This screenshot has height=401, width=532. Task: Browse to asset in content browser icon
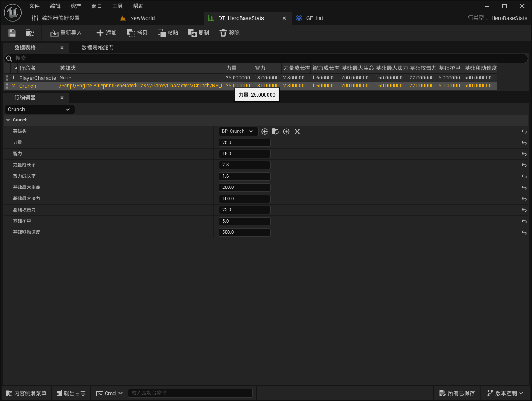click(x=30, y=33)
